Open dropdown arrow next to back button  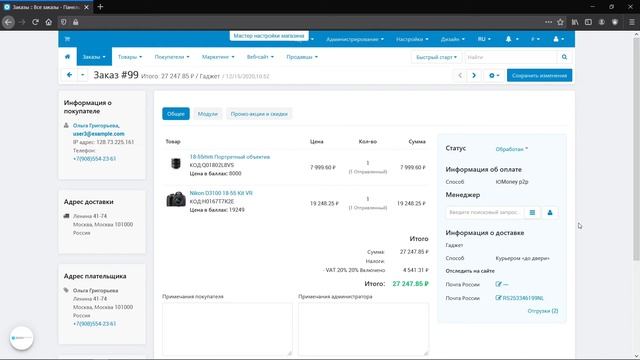point(82,75)
